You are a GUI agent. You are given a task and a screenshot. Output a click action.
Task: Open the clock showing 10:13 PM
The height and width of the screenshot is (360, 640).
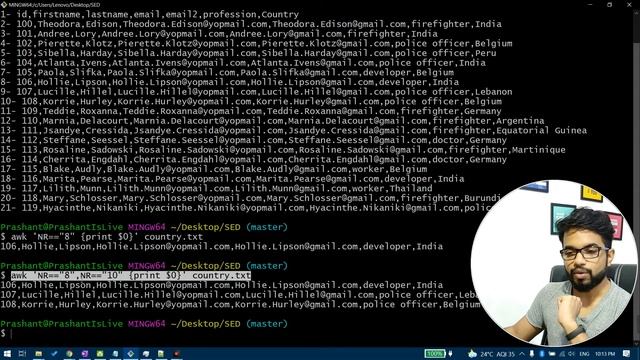pos(605,354)
